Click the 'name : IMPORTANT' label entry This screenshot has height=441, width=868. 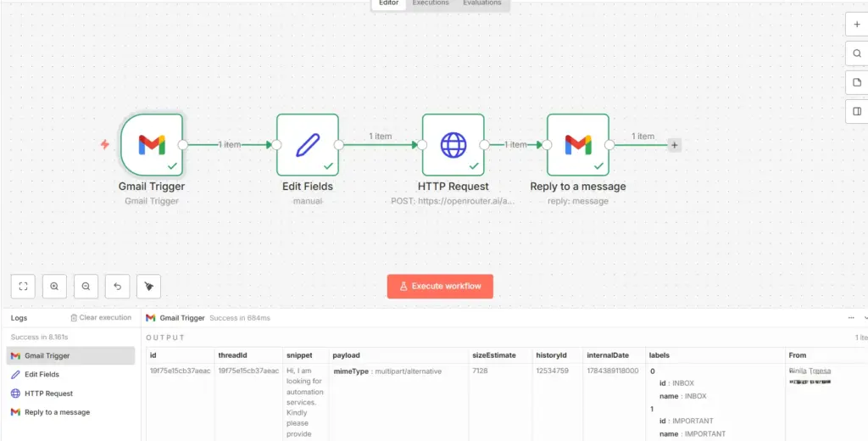coord(692,434)
